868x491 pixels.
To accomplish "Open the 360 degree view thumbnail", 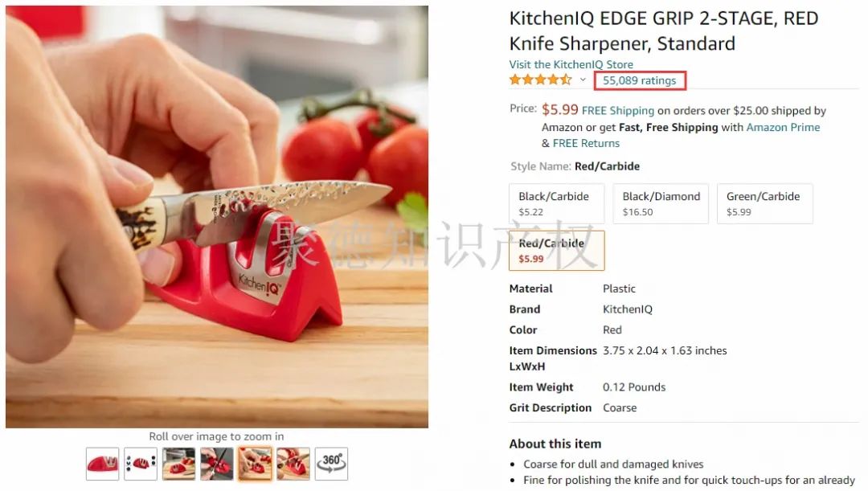I will pos(331,464).
